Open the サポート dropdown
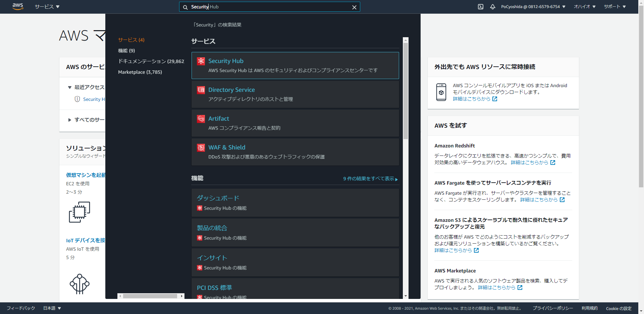 tap(615, 7)
